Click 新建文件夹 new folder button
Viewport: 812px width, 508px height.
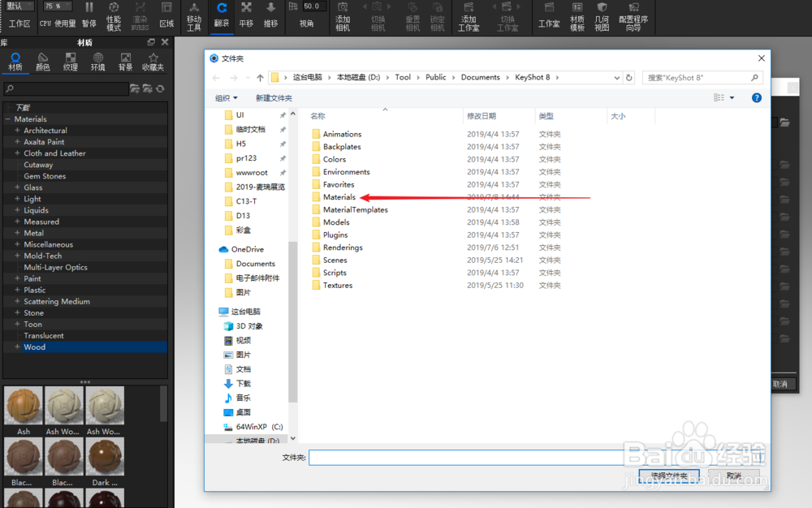pyautogui.click(x=274, y=97)
